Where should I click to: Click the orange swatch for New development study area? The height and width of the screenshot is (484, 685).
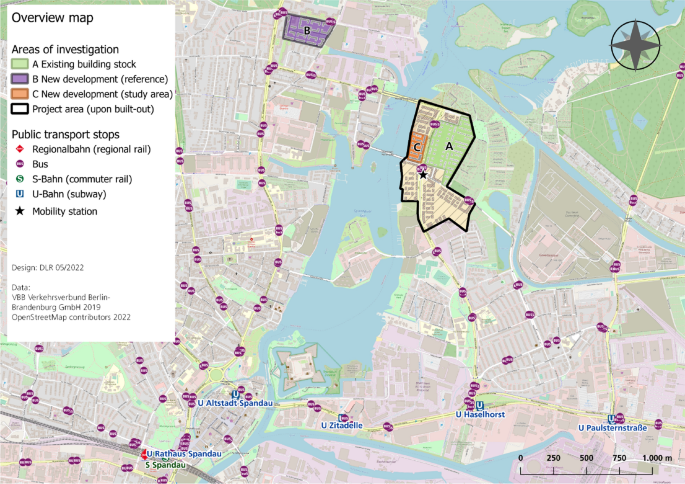point(20,94)
